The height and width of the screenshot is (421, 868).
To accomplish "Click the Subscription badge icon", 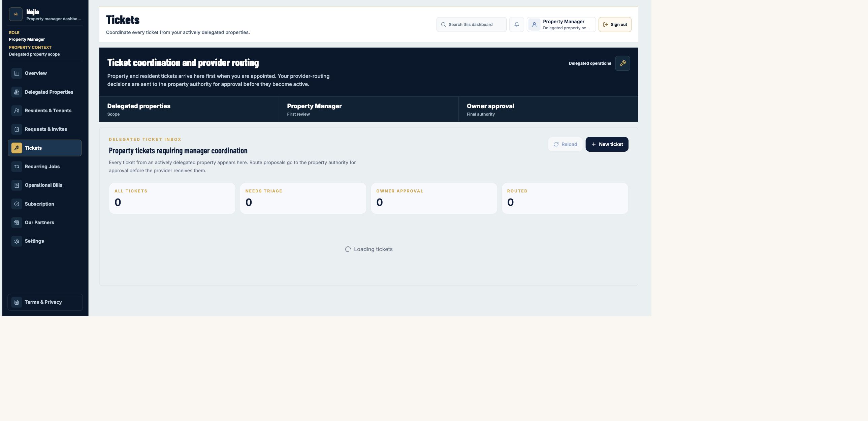I will 17,204.
